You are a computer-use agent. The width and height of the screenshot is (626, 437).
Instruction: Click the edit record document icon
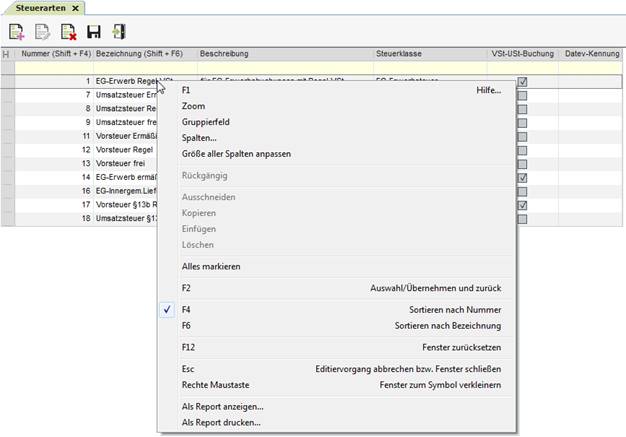(42, 32)
